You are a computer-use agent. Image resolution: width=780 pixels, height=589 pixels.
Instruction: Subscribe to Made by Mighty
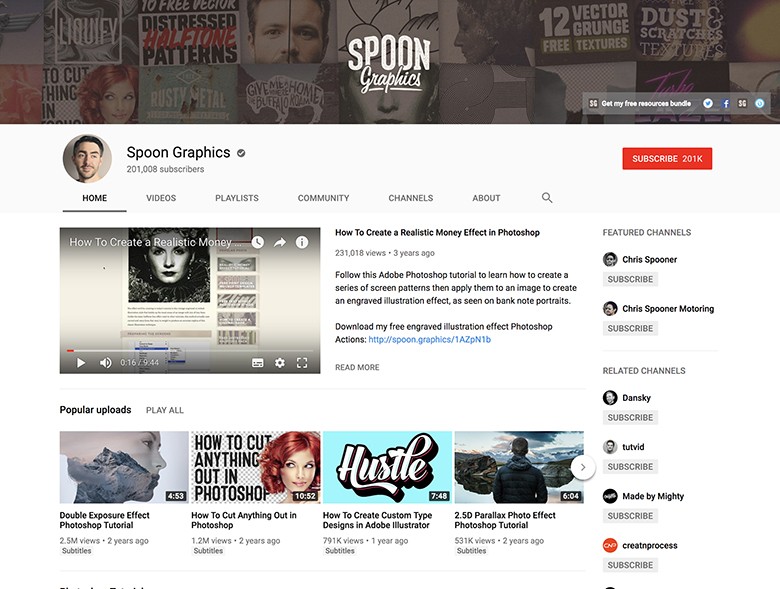click(630, 516)
